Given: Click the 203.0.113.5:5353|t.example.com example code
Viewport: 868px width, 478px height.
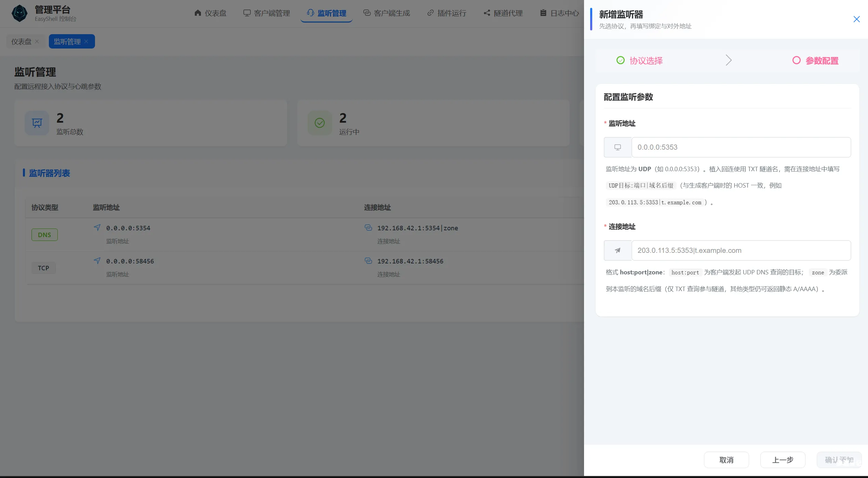Looking at the screenshot, I should [x=655, y=202].
